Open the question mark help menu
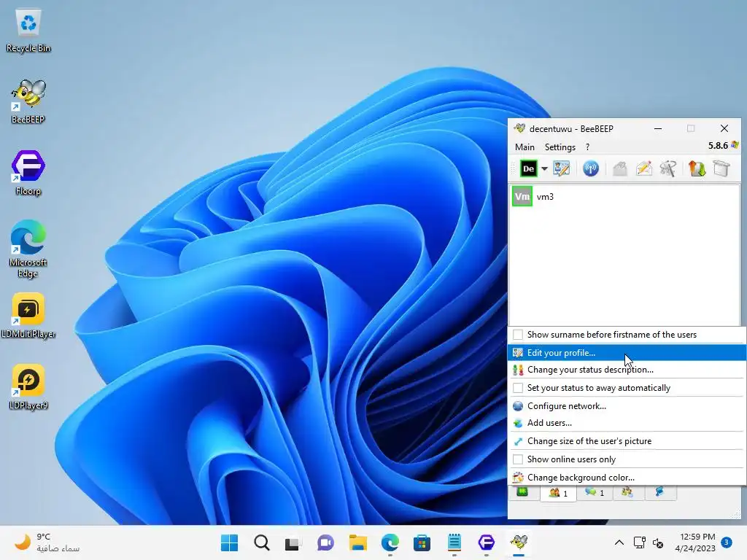The width and height of the screenshot is (747, 560). click(x=587, y=147)
